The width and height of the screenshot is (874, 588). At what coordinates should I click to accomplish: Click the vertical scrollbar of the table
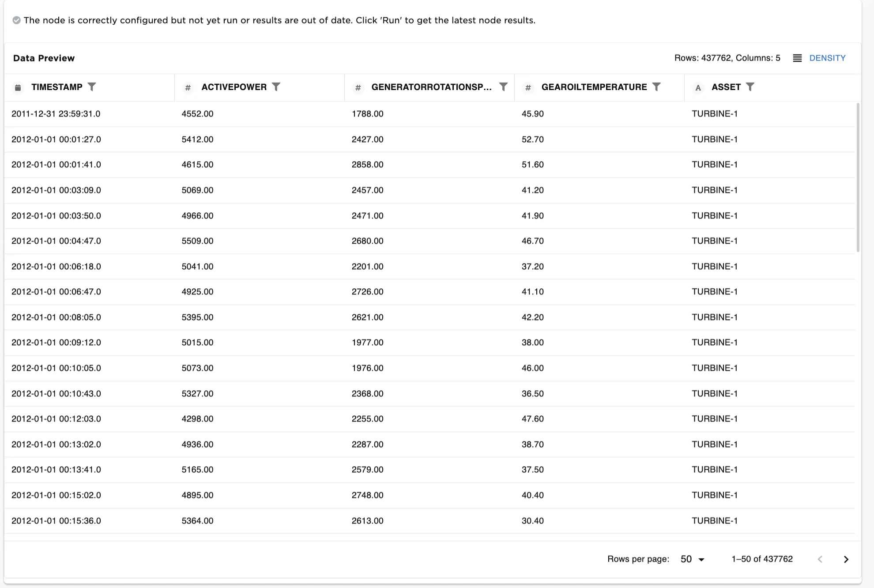858,177
